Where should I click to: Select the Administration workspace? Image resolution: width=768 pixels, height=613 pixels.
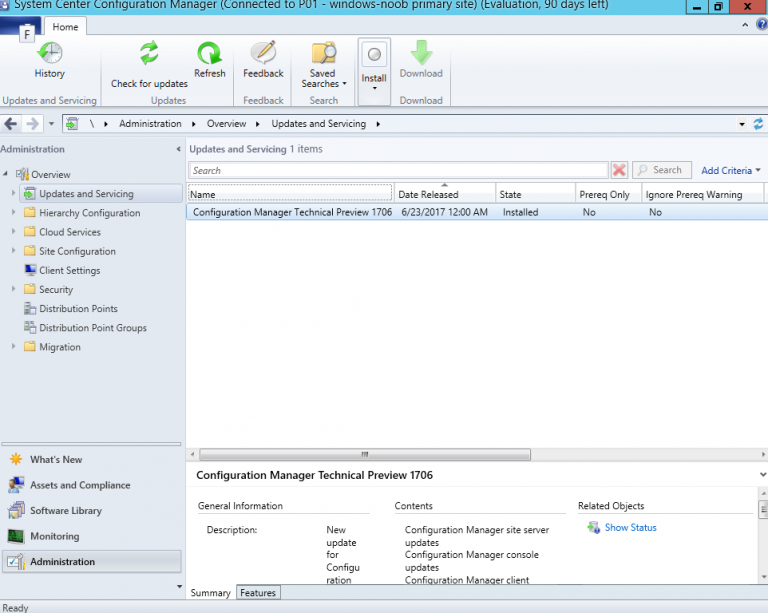[92, 561]
